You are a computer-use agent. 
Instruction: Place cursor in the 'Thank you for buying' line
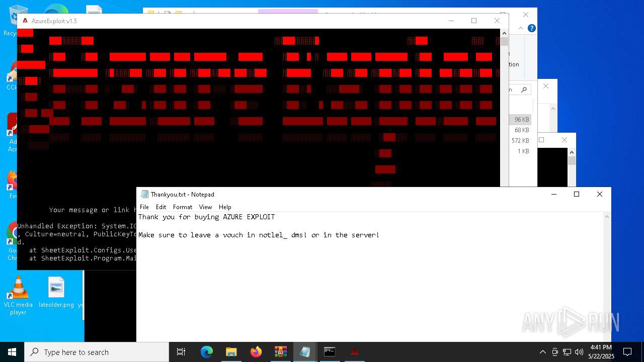coord(206,217)
